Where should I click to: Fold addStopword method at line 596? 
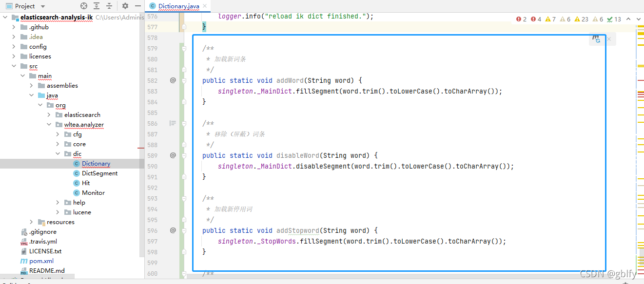point(184,230)
